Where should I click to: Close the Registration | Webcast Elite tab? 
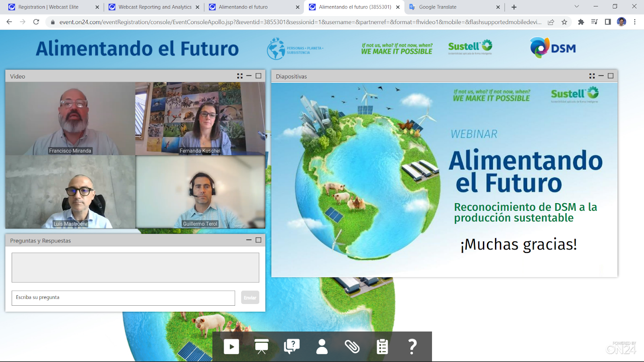(x=97, y=7)
